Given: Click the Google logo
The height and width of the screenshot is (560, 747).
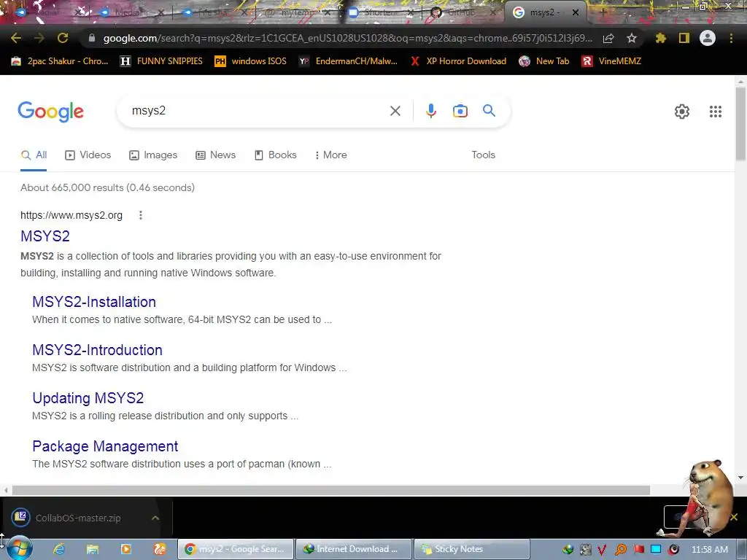Looking at the screenshot, I should tap(50, 112).
